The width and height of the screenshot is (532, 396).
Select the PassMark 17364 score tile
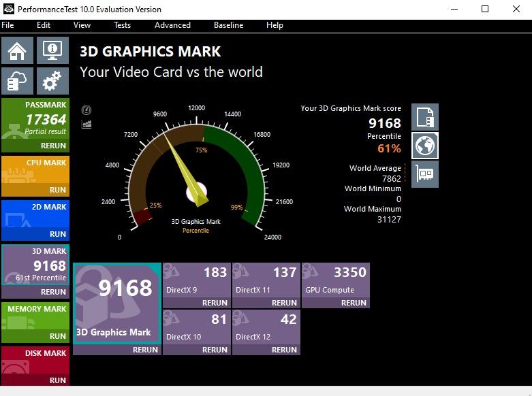[35, 119]
